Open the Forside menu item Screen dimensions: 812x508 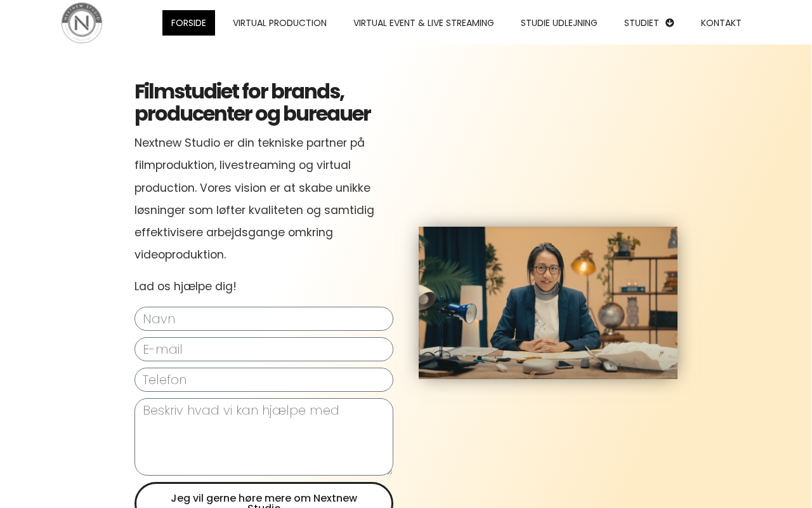coord(188,23)
